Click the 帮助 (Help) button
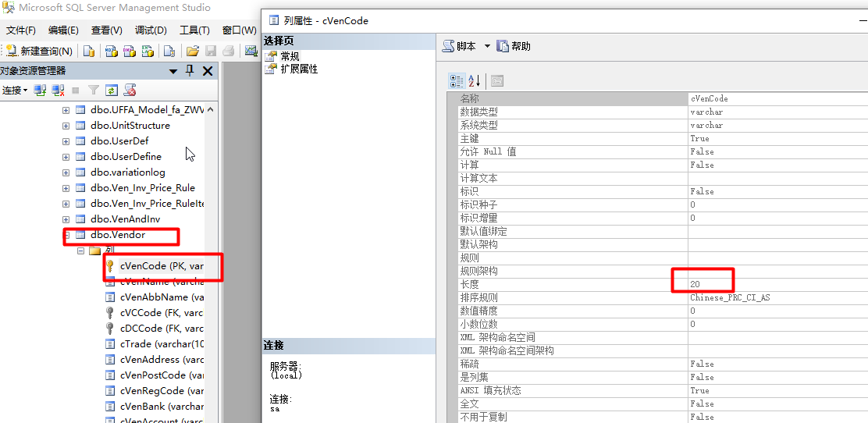 tap(514, 46)
